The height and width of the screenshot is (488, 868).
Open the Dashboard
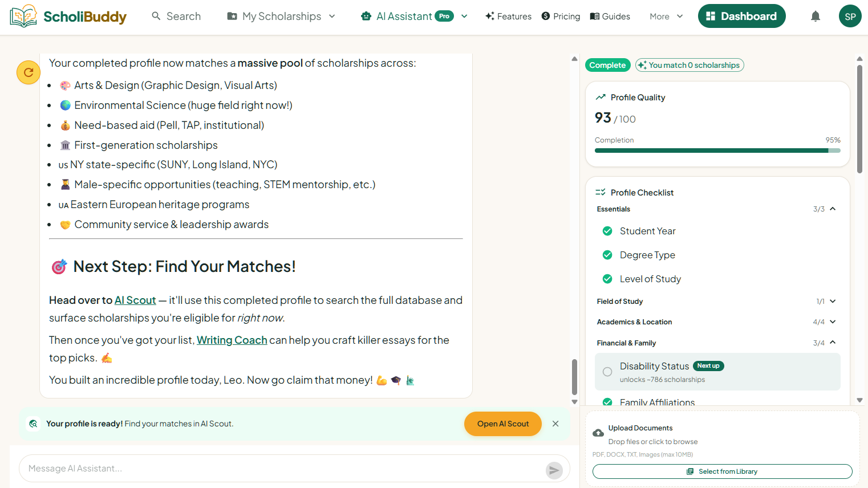point(741,16)
